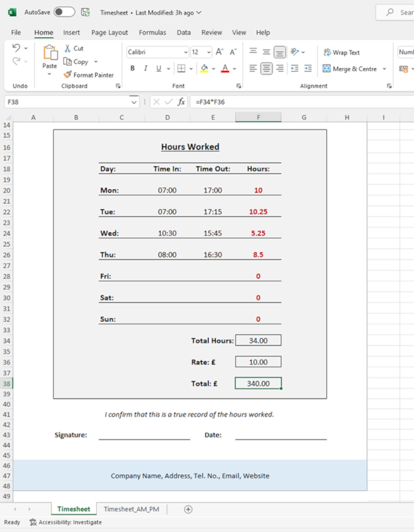This screenshot has width=414, height=532.
Task: Expand the Borders dropdown arrow
Action: point(191,69)
